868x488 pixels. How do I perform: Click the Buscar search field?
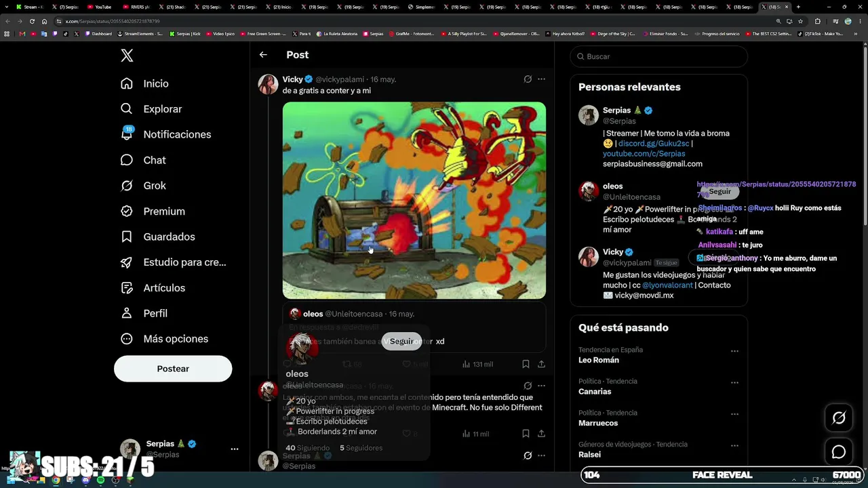click(658, 56)
